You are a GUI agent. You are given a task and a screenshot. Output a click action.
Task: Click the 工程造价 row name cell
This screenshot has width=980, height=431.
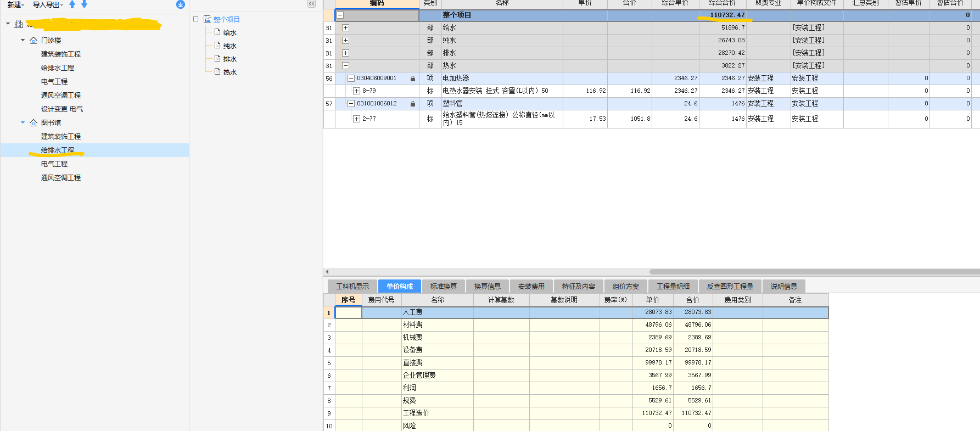pos(438,413)
